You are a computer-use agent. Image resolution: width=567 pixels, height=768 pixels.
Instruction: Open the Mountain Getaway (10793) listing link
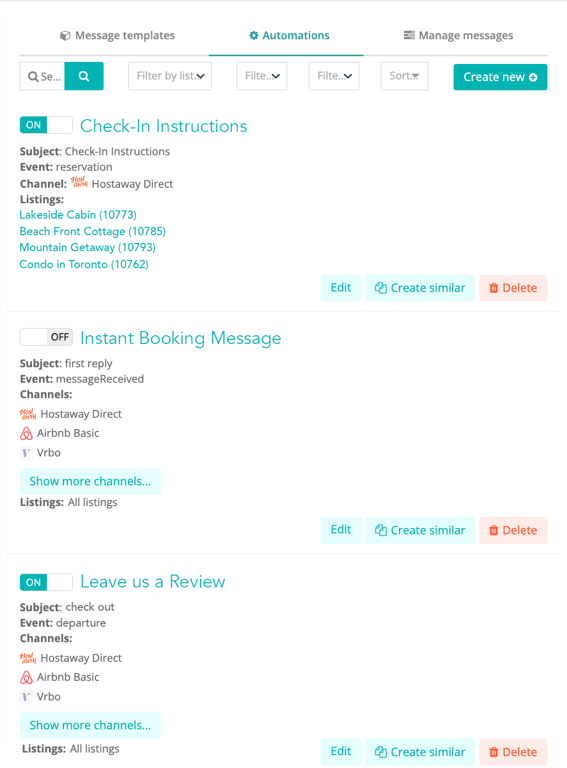coord(88,247)
